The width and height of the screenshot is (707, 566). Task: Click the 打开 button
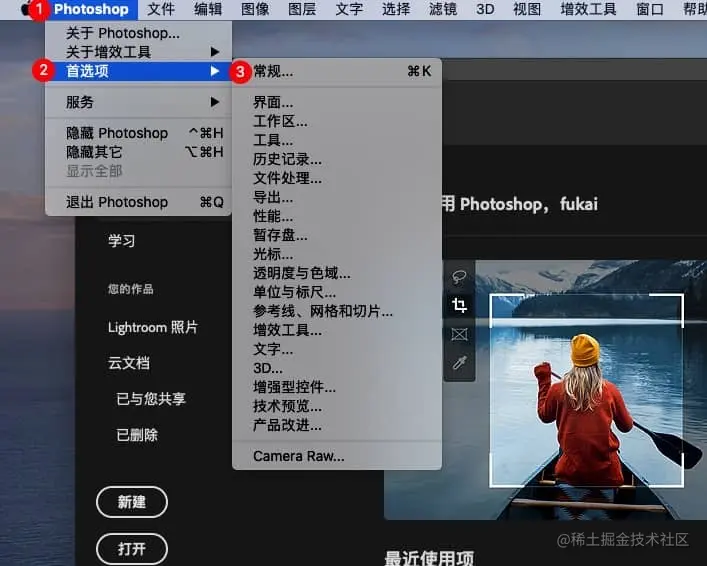132,549
